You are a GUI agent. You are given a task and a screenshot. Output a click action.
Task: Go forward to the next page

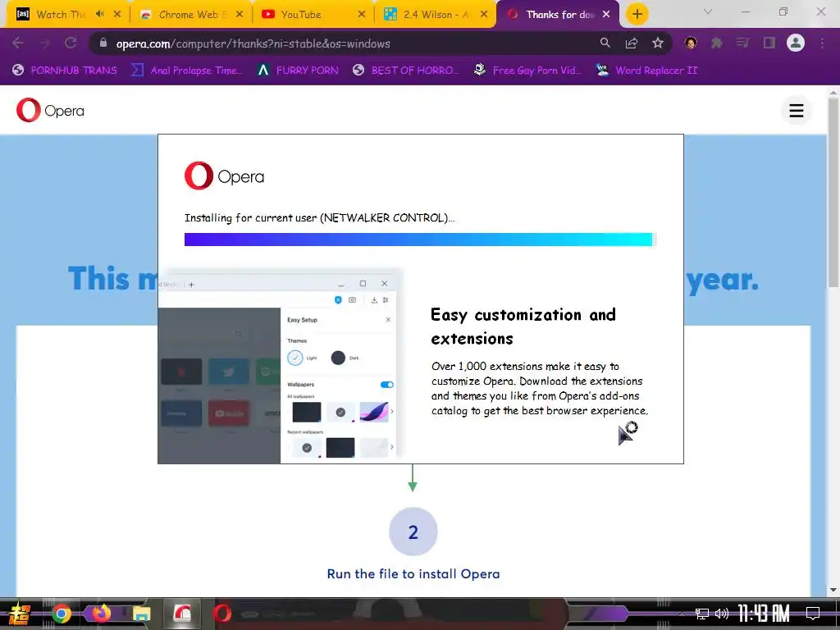[x=44, y=43]
